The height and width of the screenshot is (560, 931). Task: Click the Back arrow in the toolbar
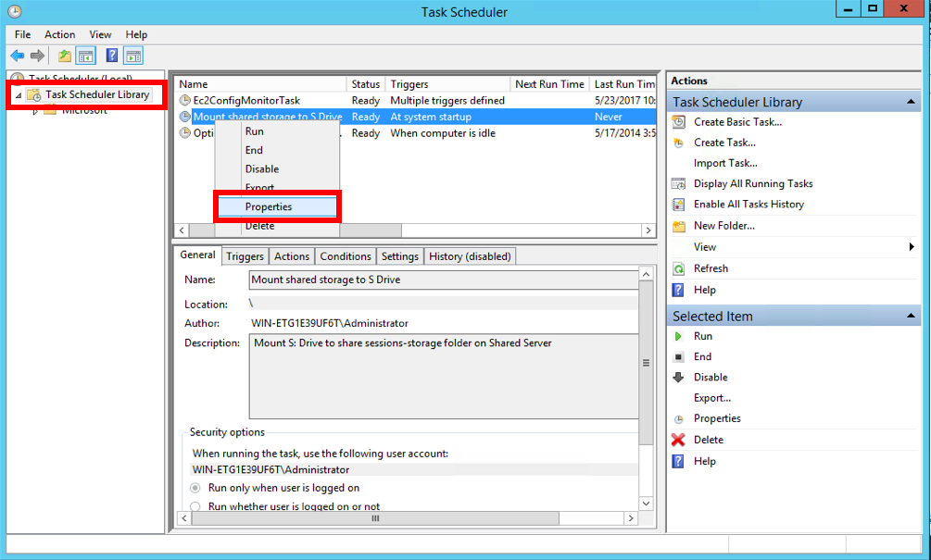[17, 56]
